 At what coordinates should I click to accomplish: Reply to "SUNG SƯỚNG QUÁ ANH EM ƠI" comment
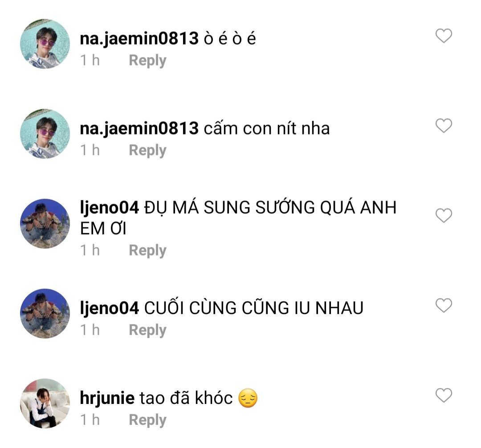[x=147, y=250]
